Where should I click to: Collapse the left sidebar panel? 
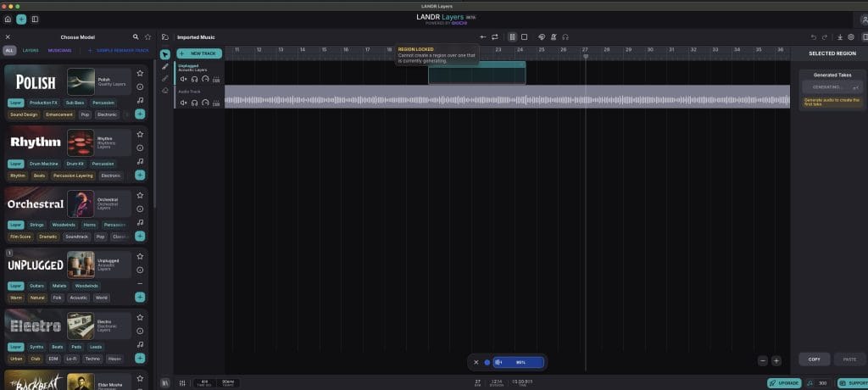35,19
